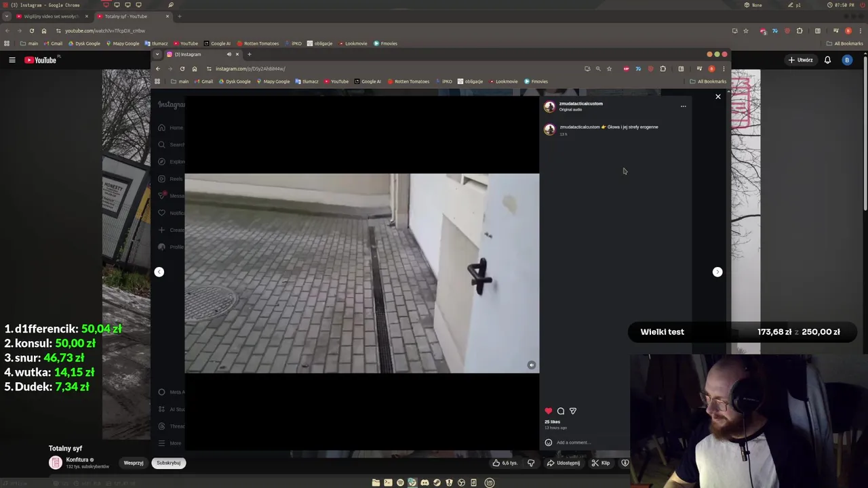Open Mapy Google bookmark in YouTube window

(x=122, y=43)
